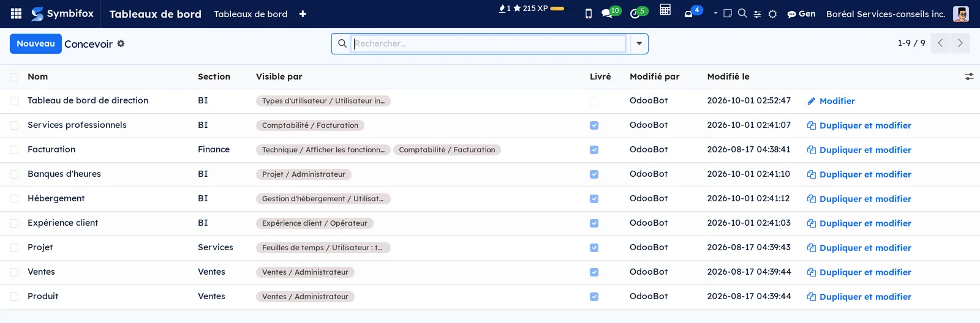Open the calculator icon in top bar

click(665, 10)
